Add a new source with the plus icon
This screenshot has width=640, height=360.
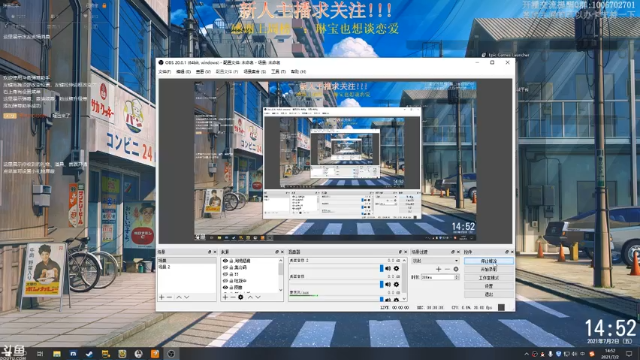(x=225, y=297)
